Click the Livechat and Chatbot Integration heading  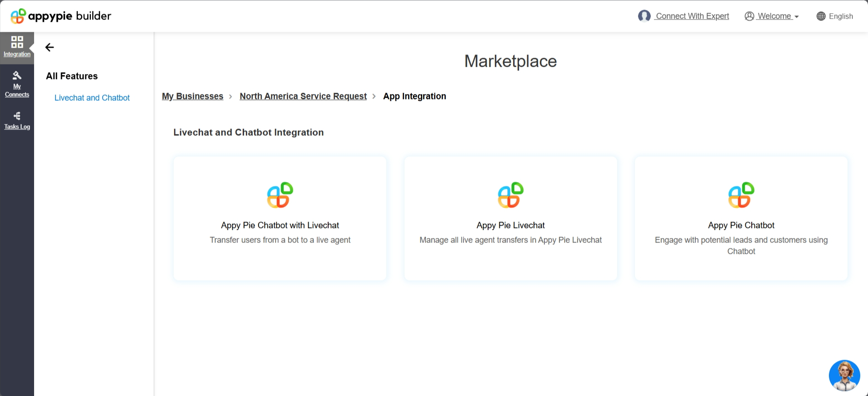click(x=249, y=133)
